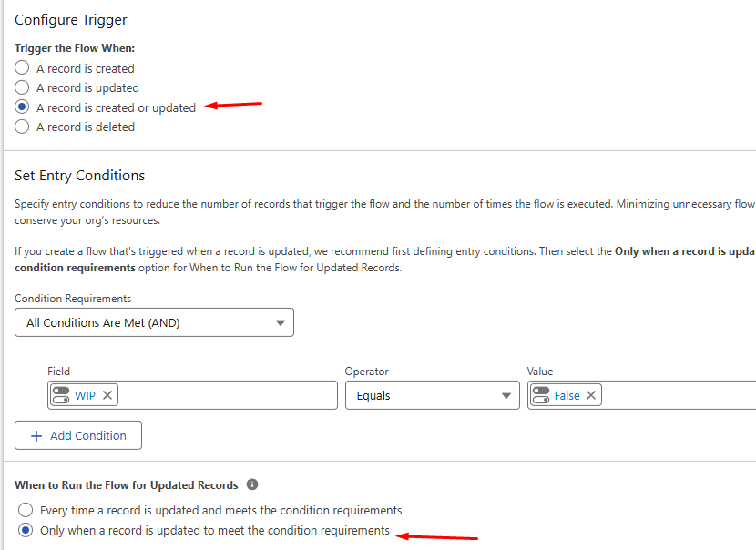Remove the WIP pill with its X icon
Viewport: 756px width, 550px height.
[x=107, y=395]
